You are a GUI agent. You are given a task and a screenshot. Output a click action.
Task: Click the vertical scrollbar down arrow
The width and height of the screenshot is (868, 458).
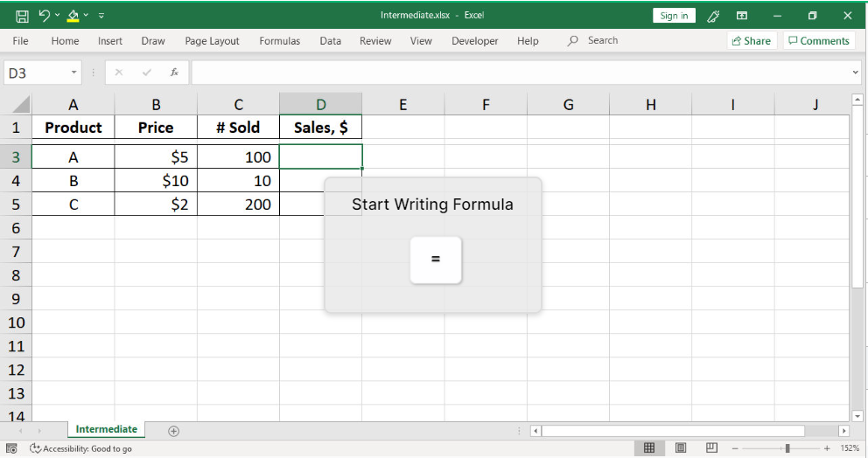pos(857,416)
